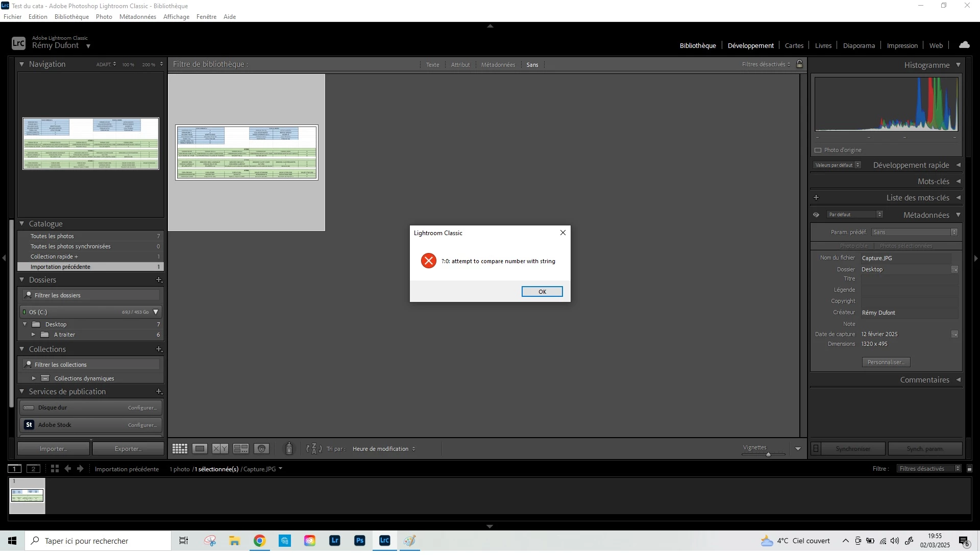The width and height of the screenshot is (980, 559).
Task: Click the cloud sync status icon
Action: pyautogui.click(x=964, y=45)
